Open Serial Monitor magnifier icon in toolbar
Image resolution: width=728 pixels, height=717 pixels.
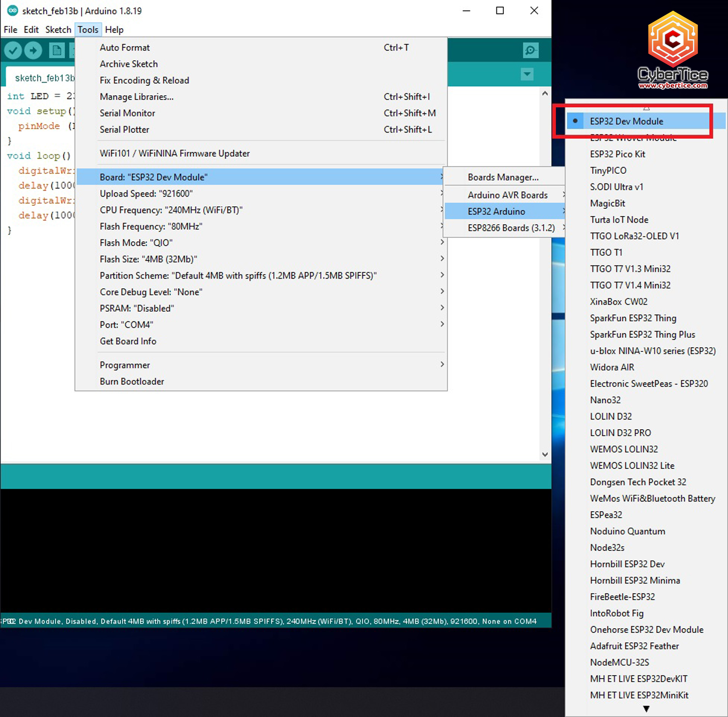point(530,50)
